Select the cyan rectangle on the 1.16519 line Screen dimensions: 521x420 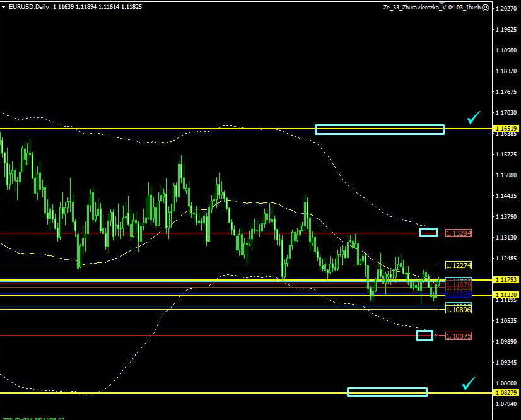(x=379, y=129)
